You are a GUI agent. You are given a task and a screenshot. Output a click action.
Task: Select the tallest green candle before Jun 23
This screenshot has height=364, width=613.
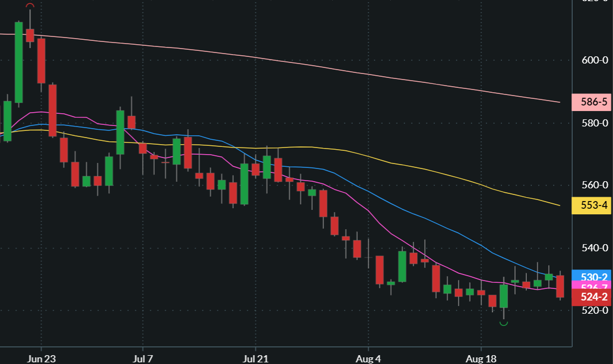(19, 62)
